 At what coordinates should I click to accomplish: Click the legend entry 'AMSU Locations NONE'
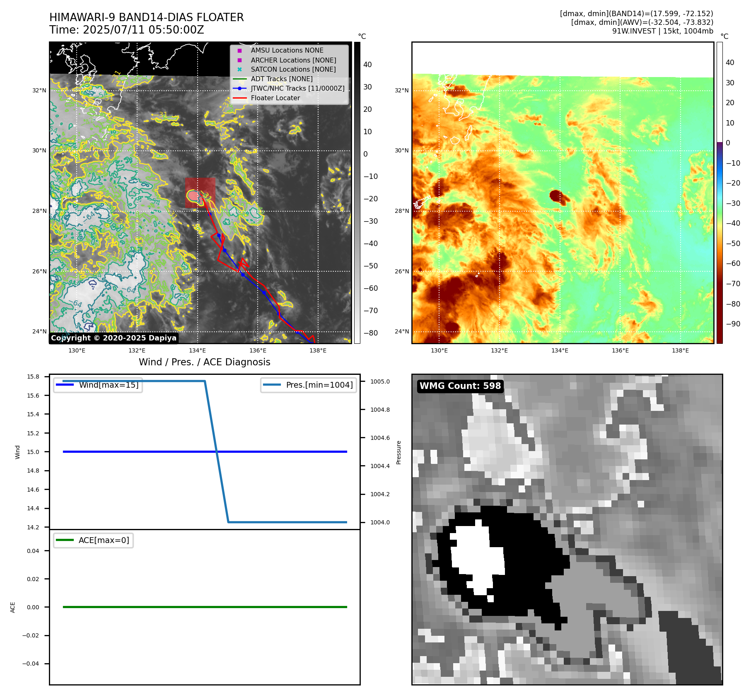pyautogui.click(x=287, y=50)
